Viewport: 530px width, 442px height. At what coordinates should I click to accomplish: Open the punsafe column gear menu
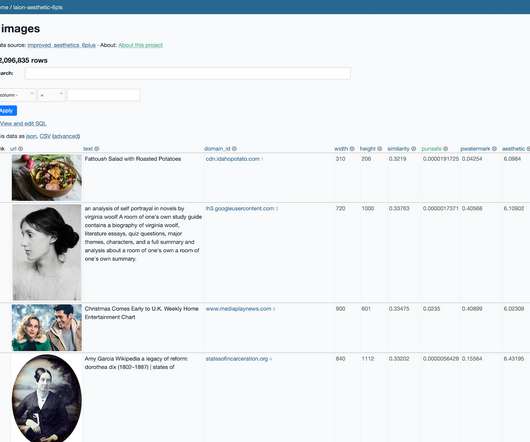pos(445,149)
